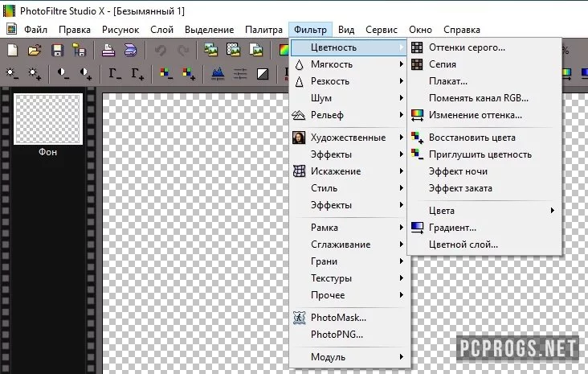Expand the Резкость submenu arrow

[x=402, y=81]
